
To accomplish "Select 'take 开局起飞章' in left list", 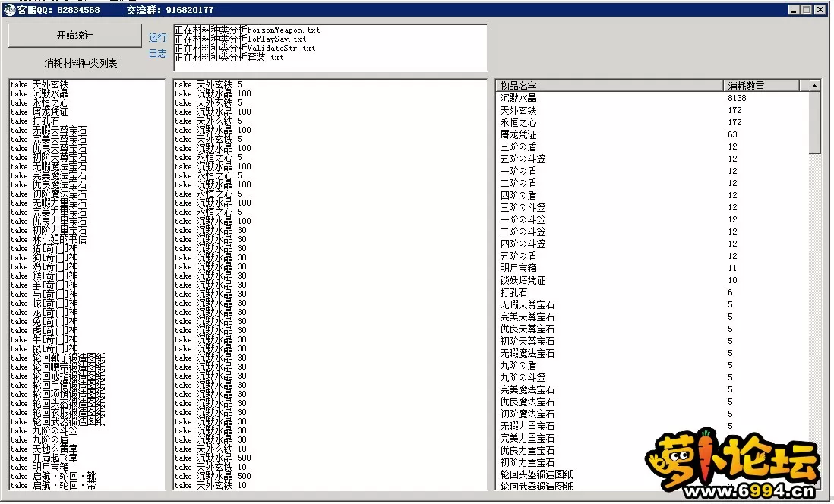I will [x=44, y=458].
